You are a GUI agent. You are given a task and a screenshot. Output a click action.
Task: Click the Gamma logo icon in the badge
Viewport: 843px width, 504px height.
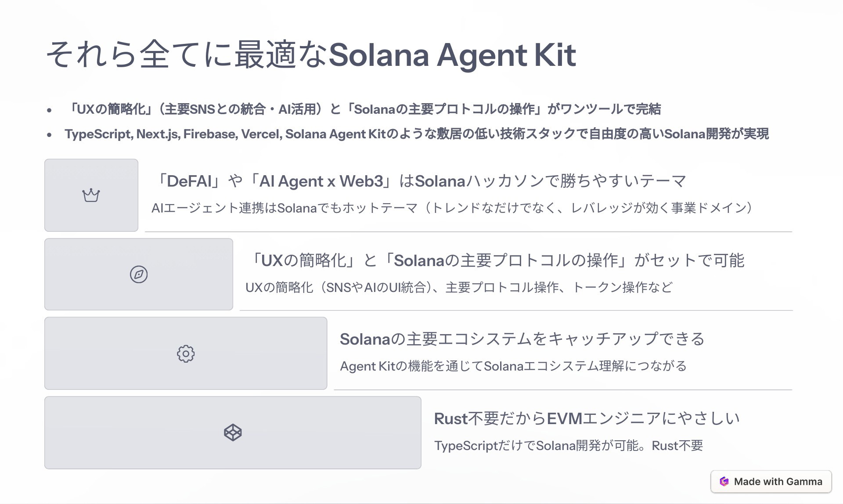point(724,482)
